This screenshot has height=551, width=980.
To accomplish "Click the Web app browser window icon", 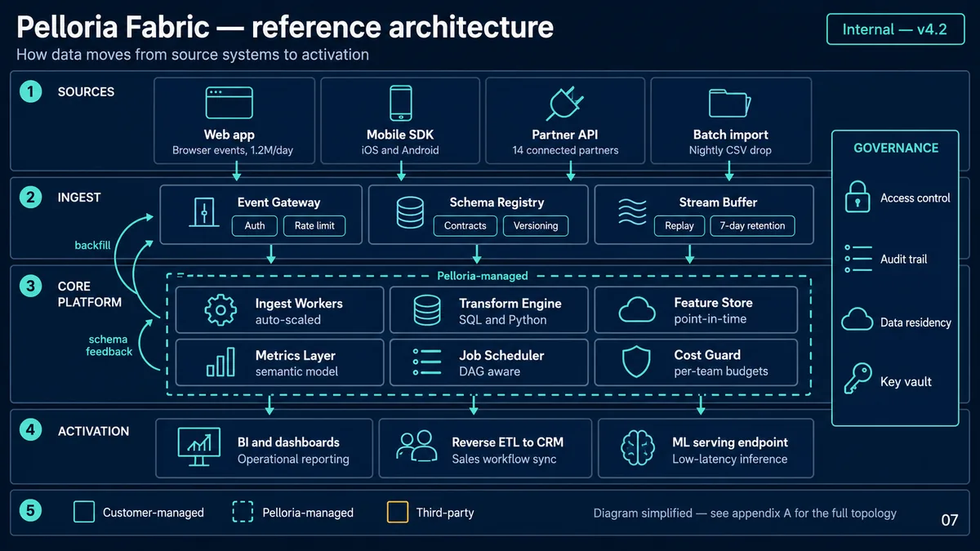I will pyautogui.click(x=229, y=104).
